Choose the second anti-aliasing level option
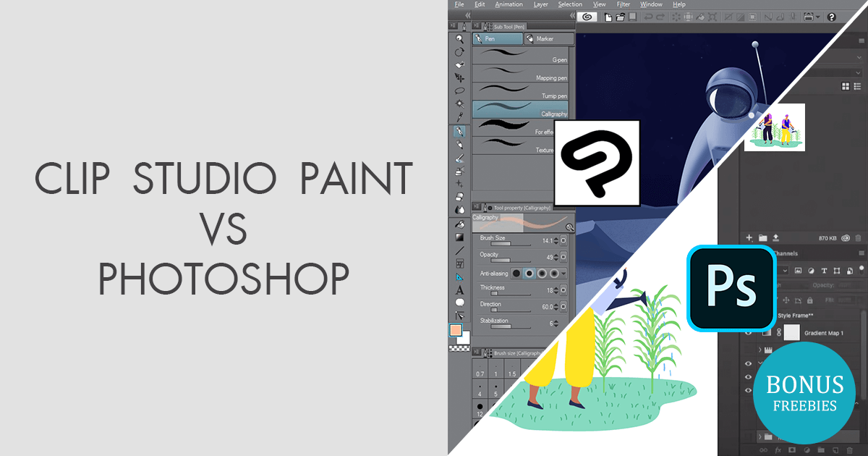The width and height of the screenshot is (868, 456). coord(529,274)
